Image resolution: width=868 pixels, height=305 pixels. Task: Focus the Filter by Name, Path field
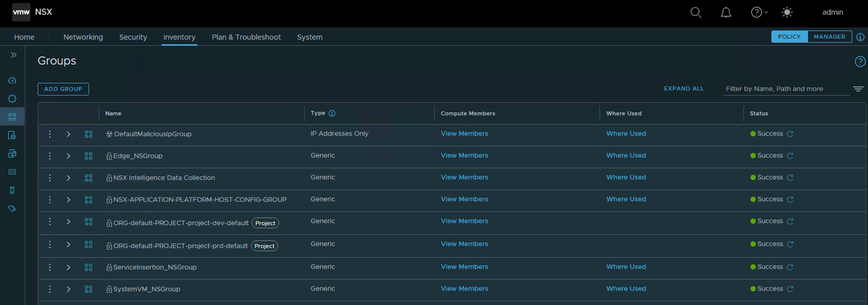coord(786,89)
